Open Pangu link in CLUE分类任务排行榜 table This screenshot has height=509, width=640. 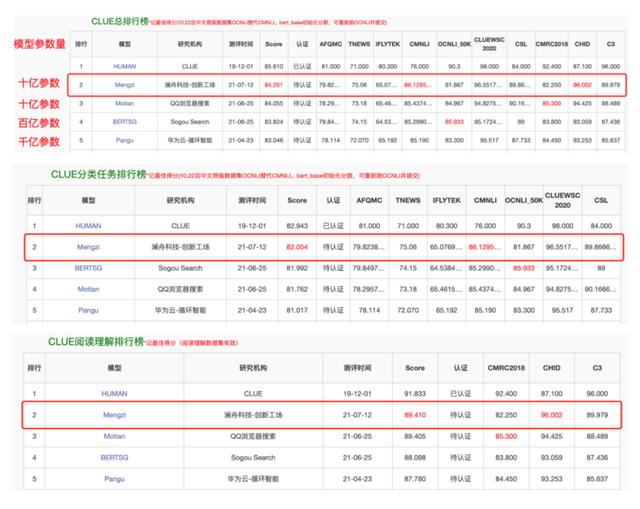point(88,310)
